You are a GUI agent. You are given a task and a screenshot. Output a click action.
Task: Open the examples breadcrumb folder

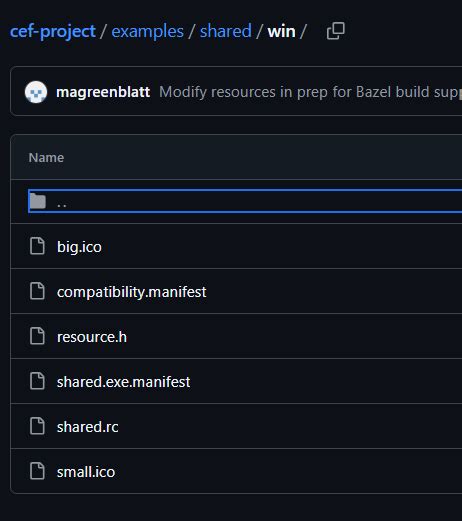point(147,32)
